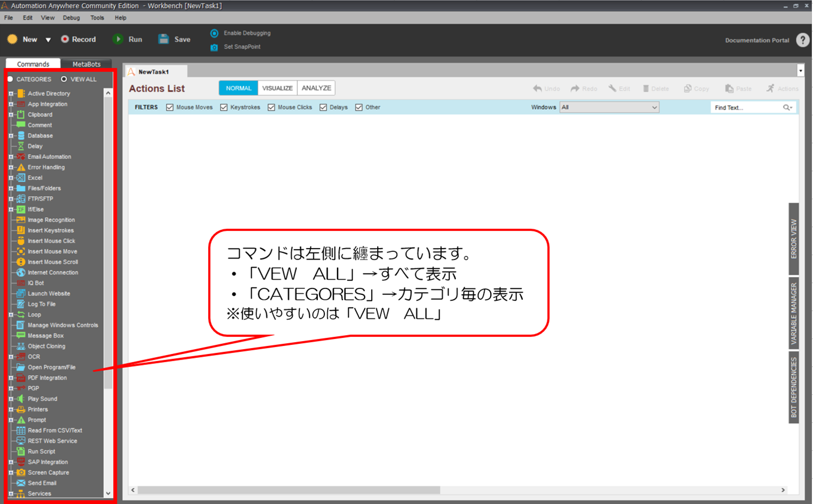The width and height of the screenshot is (813, 504).
Task: Open the BOT DEPENDENCIES side panel
Action: [793, 387]
